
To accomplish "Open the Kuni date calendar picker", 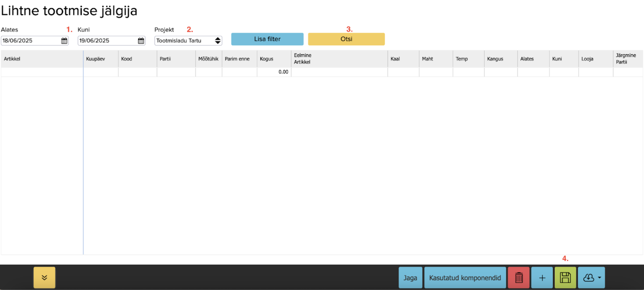I will (141, 41).
